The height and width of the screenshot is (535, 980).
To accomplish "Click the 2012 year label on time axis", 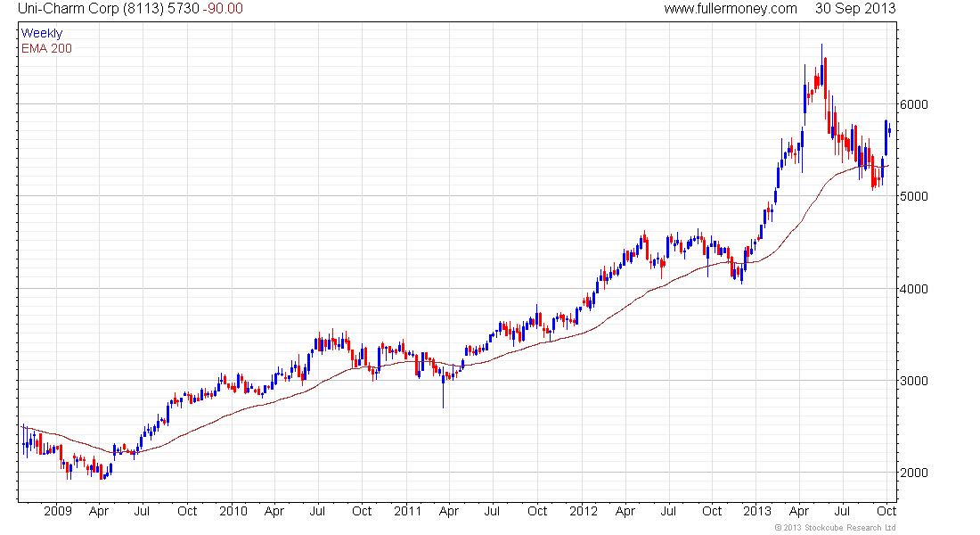I will [x=584, y=511].
